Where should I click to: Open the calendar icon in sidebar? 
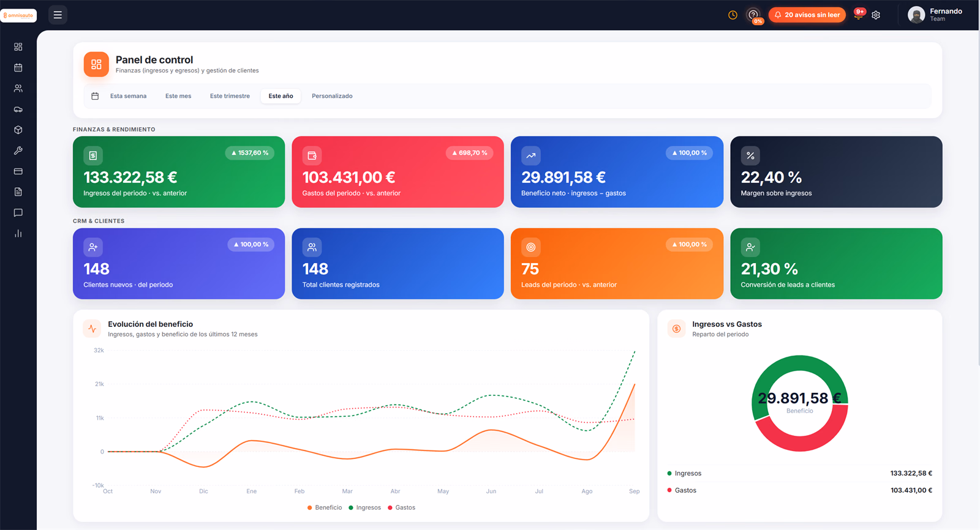click(18, 68)
